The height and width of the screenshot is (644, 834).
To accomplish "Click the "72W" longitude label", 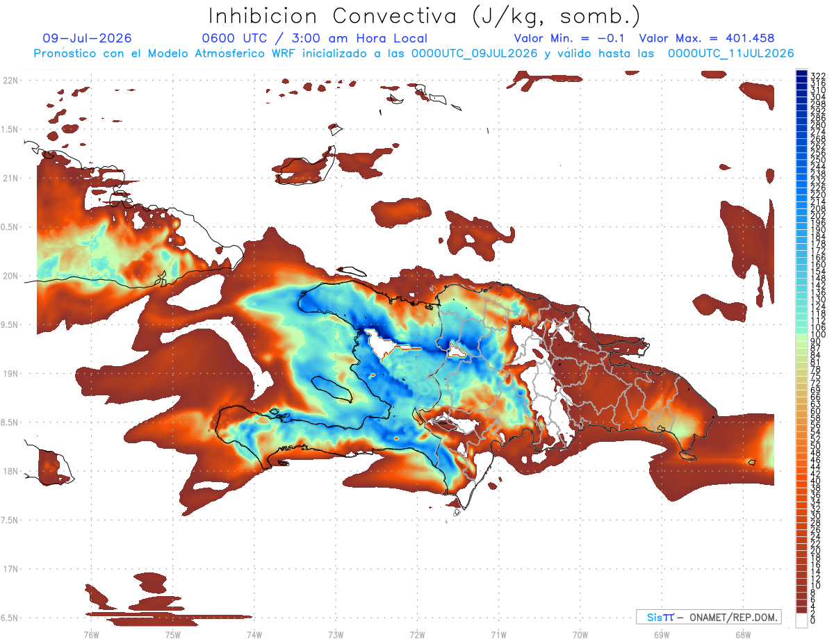I will pos(417,634).
